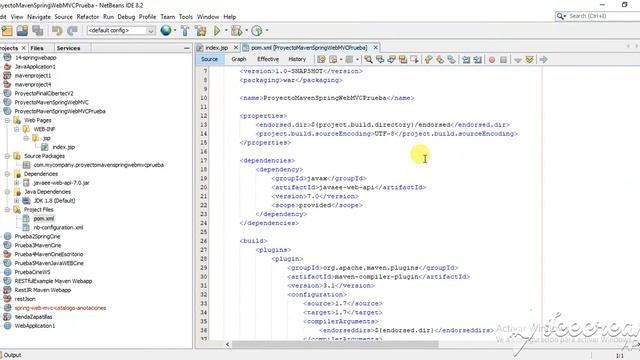Select the Graph view button
The width and height of the screenshot is (640, 360).
coord(239,59)
